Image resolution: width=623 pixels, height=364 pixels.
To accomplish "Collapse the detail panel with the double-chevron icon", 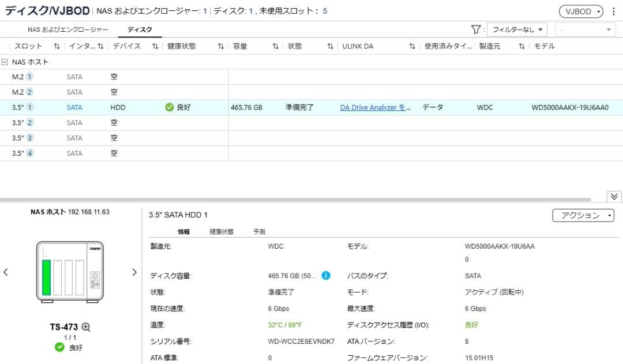I will 614,196.
